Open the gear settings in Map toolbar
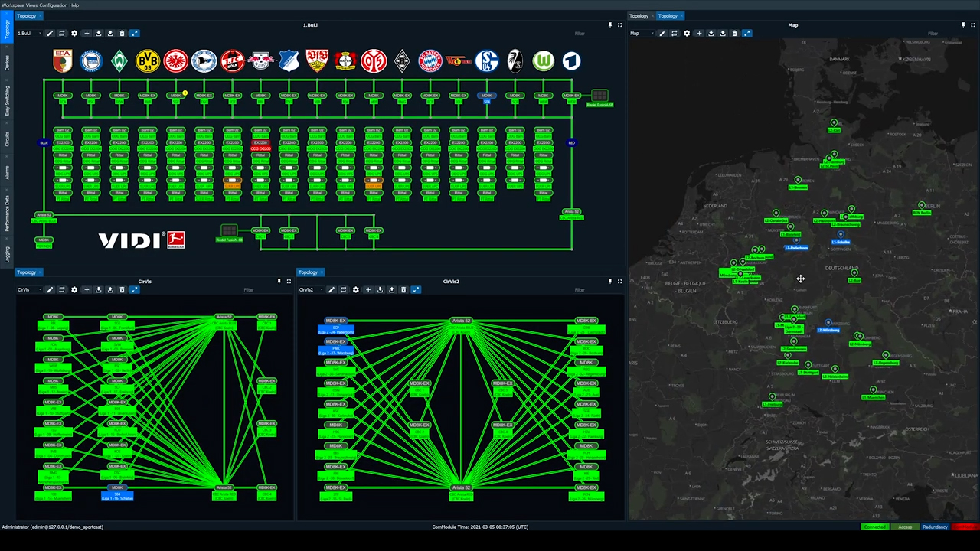The height and width of the screenshot is (551, 980). point(687,34)
